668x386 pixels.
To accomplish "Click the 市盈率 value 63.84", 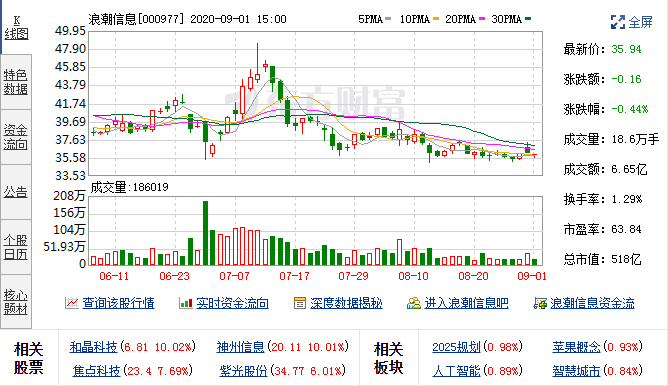I will tap(626, 229).
